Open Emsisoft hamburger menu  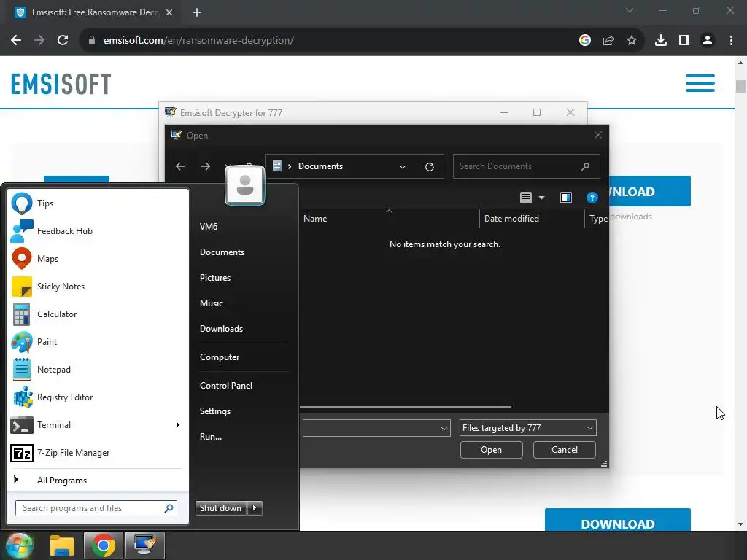pos(700,83)
